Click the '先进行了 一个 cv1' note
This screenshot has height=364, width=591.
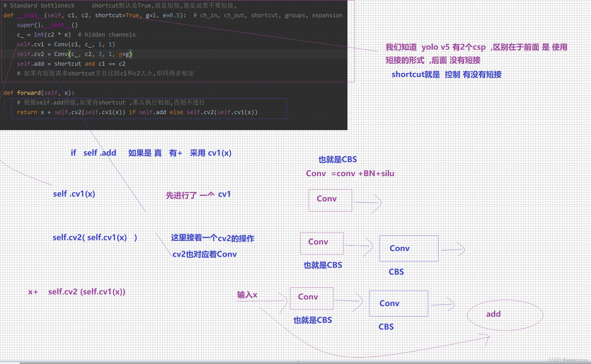coord(198,195)
